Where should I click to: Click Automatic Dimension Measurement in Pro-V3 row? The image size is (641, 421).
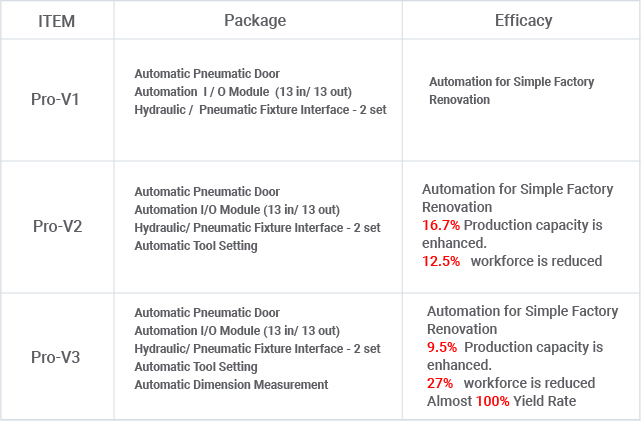pos(231,384)
